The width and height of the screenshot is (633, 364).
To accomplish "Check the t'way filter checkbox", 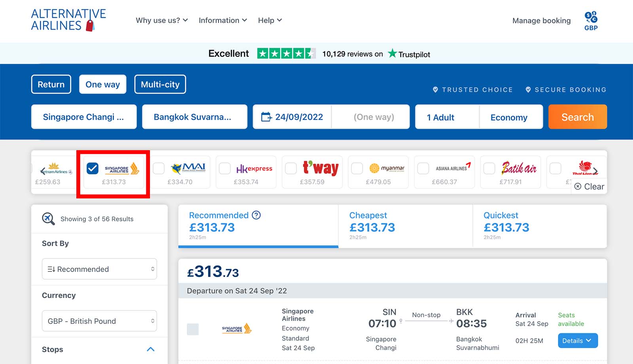I will coord(291,168).
